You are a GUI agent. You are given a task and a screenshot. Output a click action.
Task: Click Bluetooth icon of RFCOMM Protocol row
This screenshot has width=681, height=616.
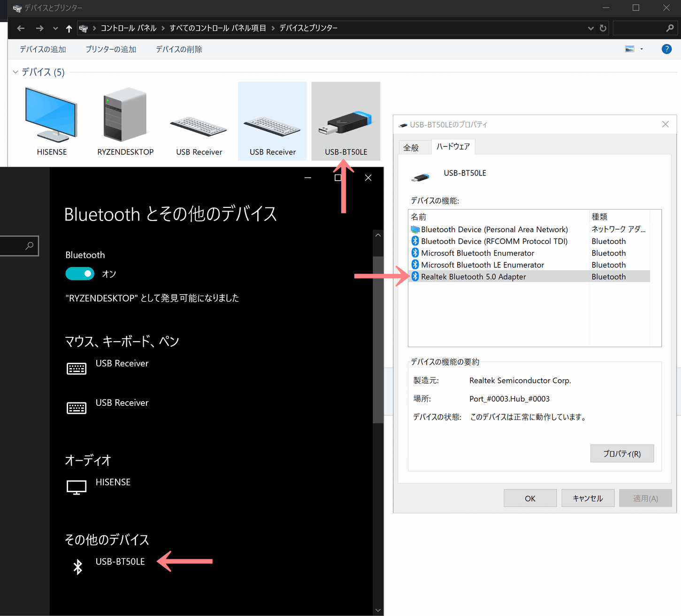[x=415, y=241]
